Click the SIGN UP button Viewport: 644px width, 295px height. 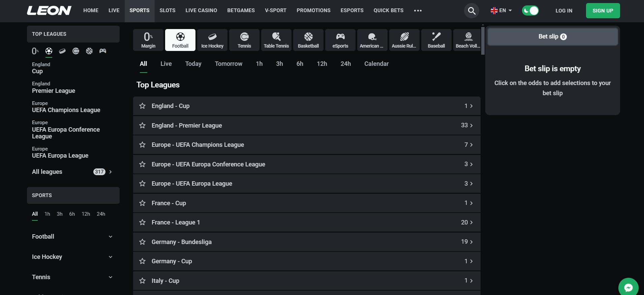coord(603,11)
